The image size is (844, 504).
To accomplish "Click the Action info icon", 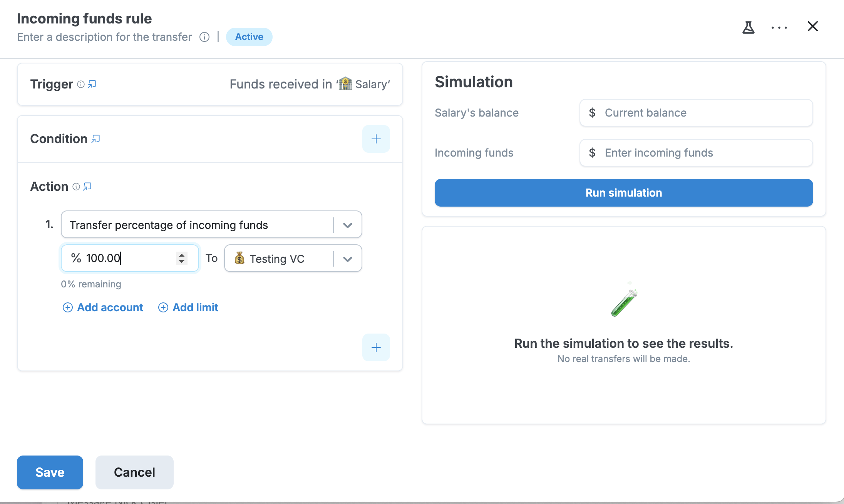I will (76, 187).
